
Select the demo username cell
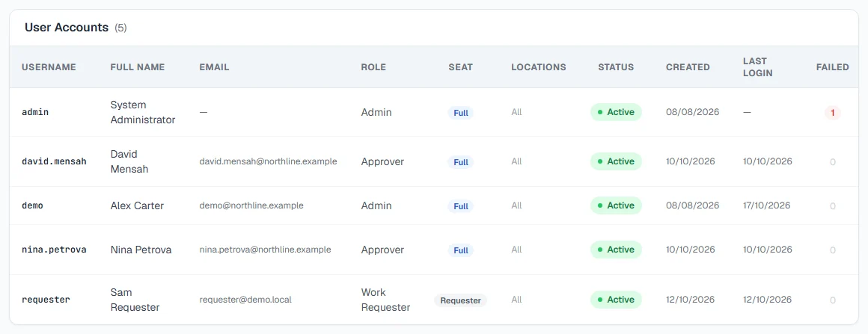click(32, 205)
